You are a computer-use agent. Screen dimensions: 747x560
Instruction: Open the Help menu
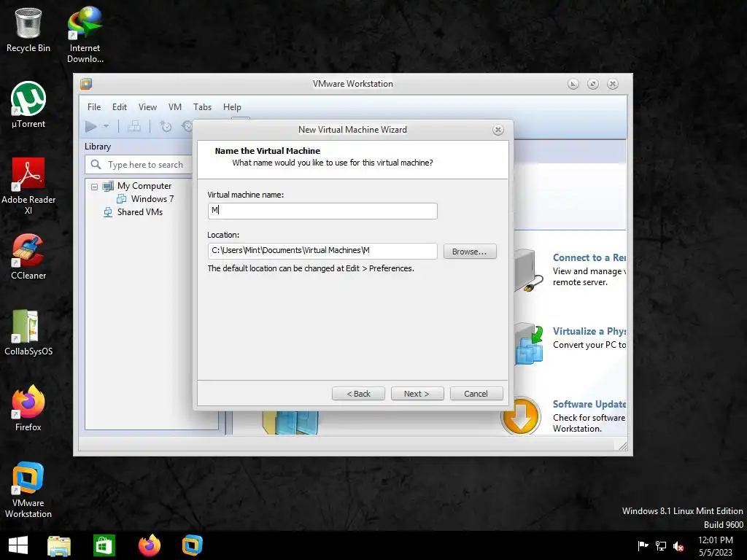coord(232,107)
